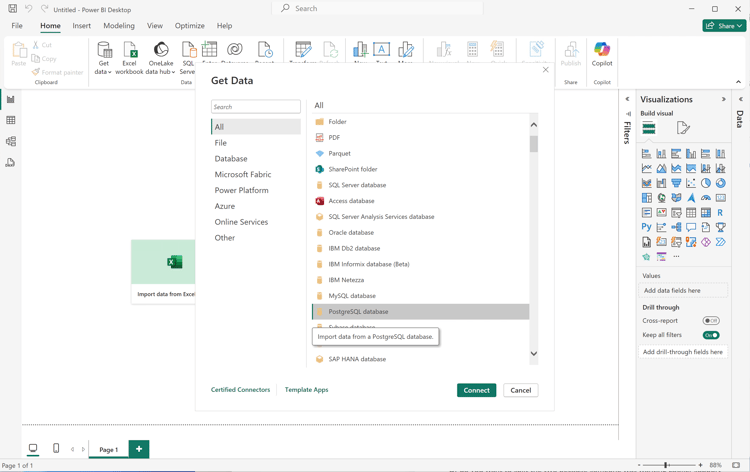Expand the Filters pane chevron

pyautogui.click(x=628, y=99)
